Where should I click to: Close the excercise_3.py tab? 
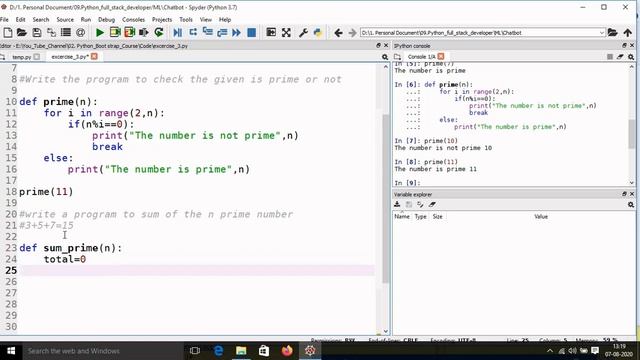[x=94, y=56]
